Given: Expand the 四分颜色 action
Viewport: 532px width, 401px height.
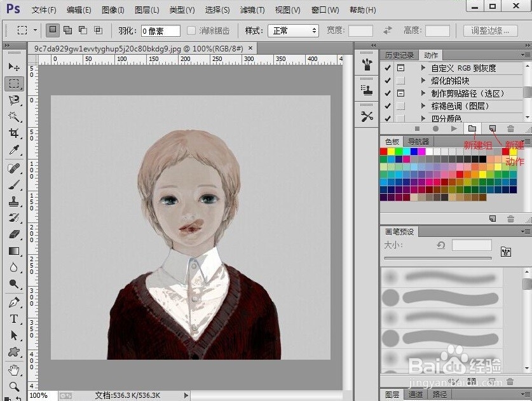Looking at the screenshot, I should tap(423, 118).
